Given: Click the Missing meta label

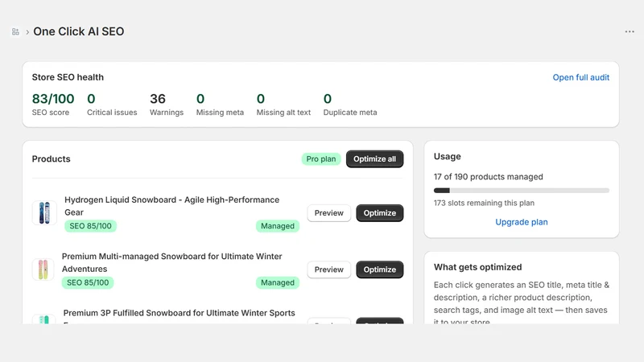Looking at the screenshot, I should tap(220, 113).
